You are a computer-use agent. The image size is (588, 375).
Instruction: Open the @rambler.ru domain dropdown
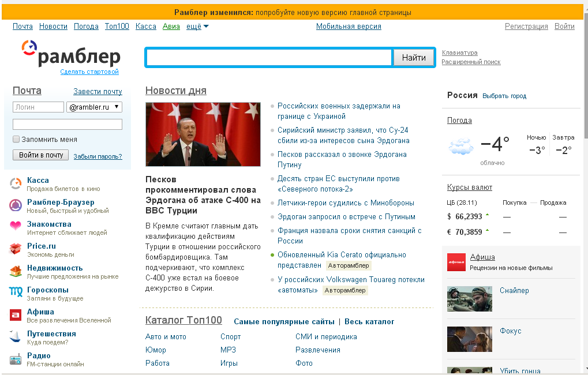tap(94, 107)
